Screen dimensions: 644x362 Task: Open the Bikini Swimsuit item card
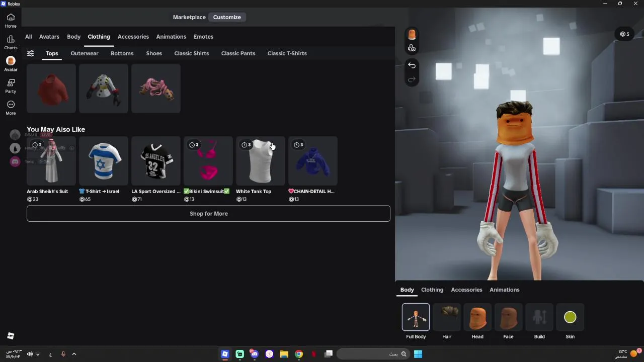click(208, 169)
